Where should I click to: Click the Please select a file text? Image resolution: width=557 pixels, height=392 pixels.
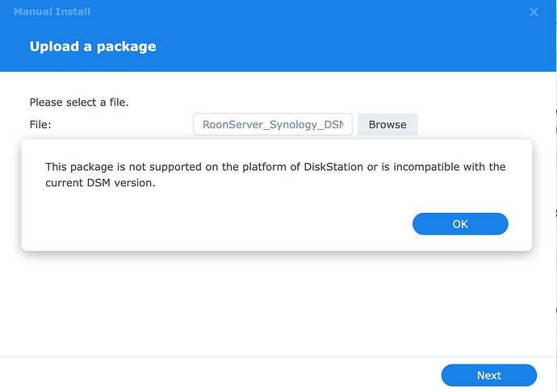(79, 102)
